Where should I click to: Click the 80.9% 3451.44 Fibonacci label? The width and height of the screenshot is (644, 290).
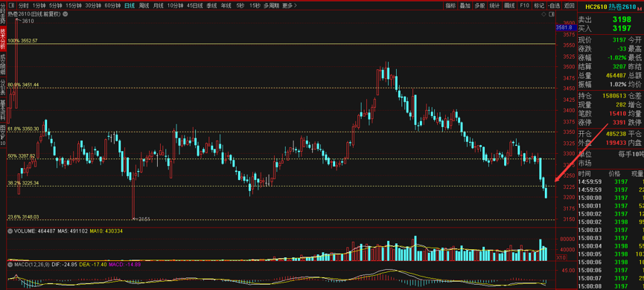(x=23, y=85)
